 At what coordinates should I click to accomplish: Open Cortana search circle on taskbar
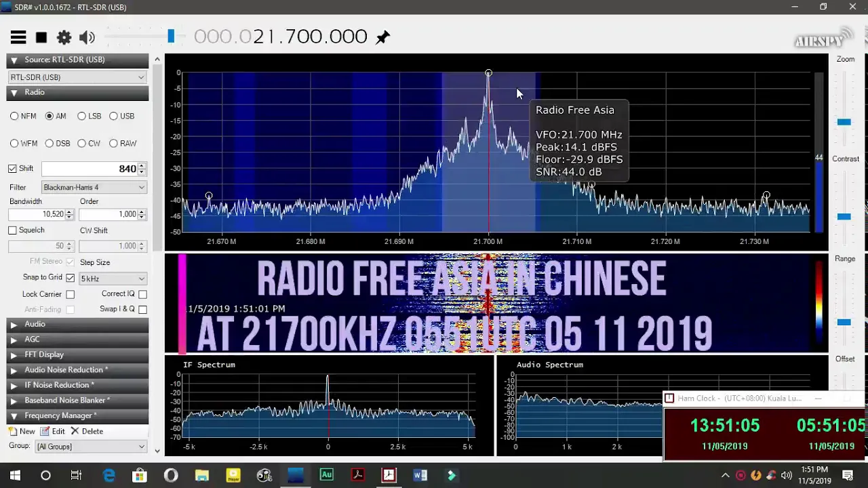click(45, 476)
